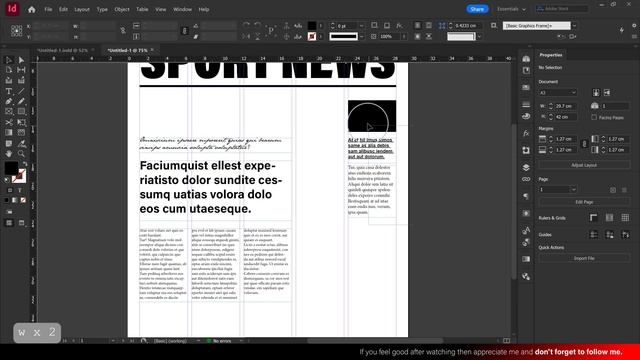Viewport: 640px width, 360px height.
Task: Open the corner options dropdown arrow
Action: (x=479, y=36)
